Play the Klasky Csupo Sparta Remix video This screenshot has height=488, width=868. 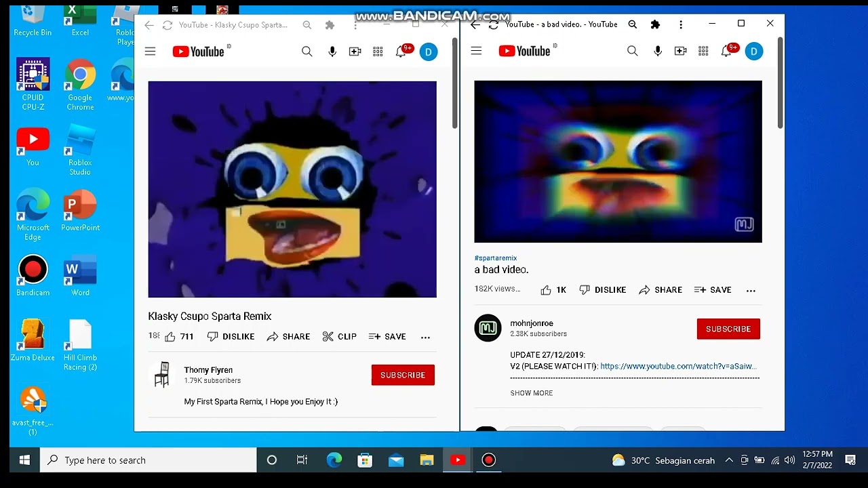click(x=292, y=189)
